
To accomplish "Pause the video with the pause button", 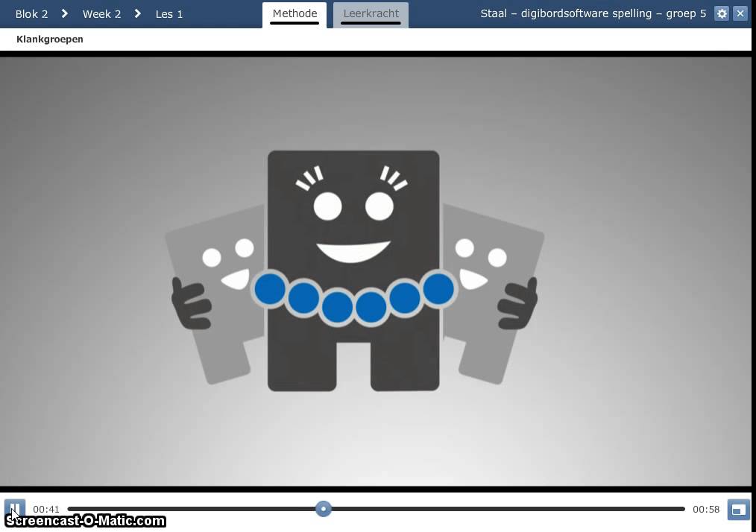I will tap(14, 509).
